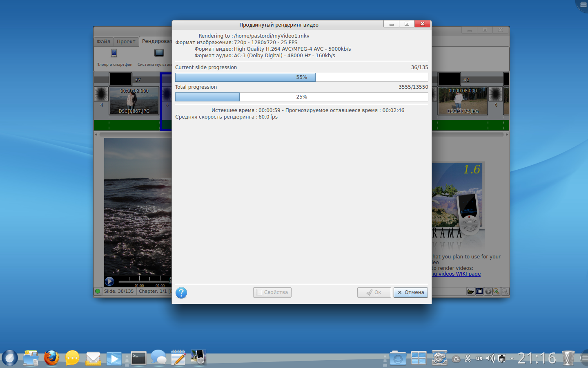This screenshot has width=588, height=368.
Task: Select the Плеер и смартфон device icon
Action: (x=114, y=54)
